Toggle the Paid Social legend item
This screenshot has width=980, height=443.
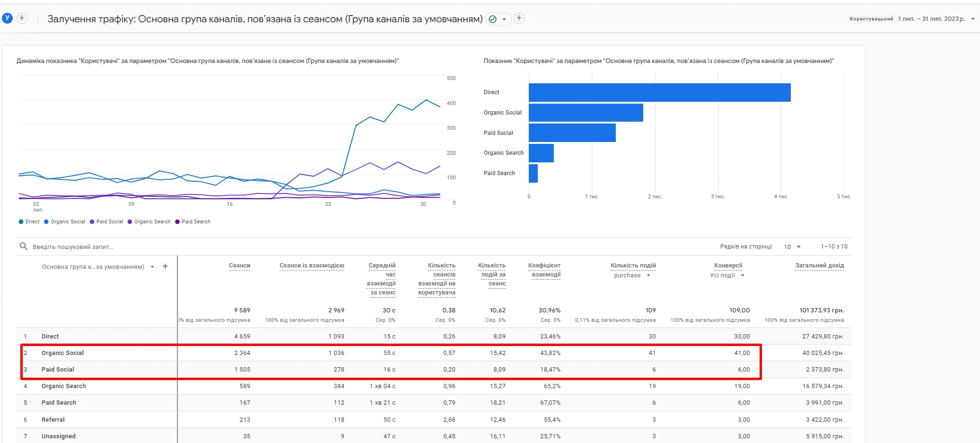(106, 221)
